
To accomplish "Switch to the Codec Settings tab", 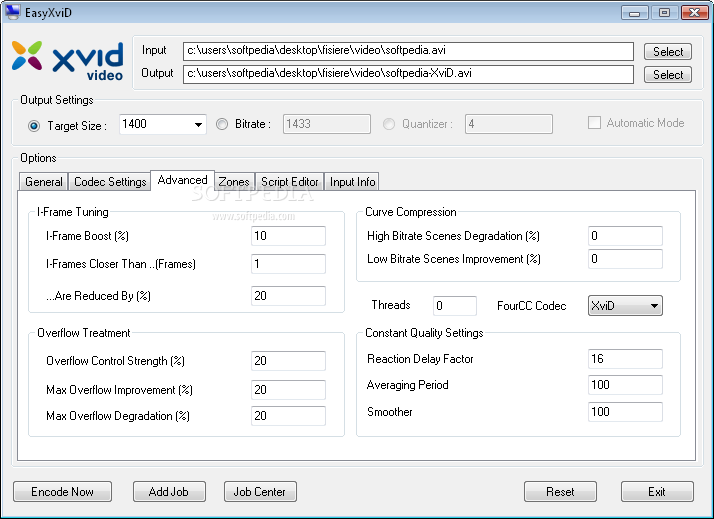I will point(110,182).
